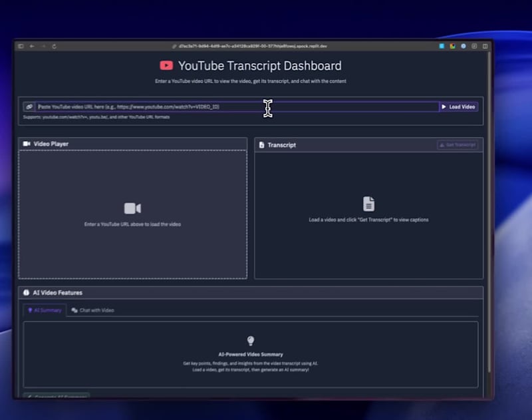532x420 pixels.
Task: Click the large document placeholder icon
Action: pyautogui.click(x=369, y=204)
